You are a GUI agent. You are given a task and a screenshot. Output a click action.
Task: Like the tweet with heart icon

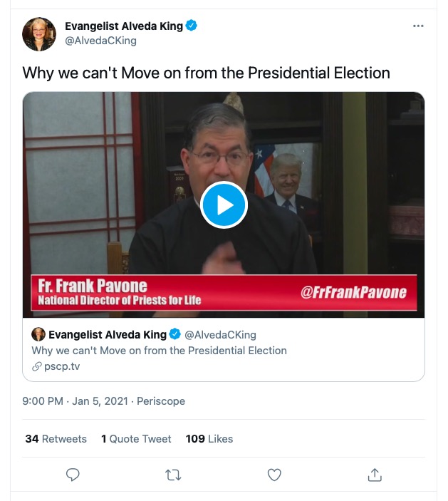(274, 475)
